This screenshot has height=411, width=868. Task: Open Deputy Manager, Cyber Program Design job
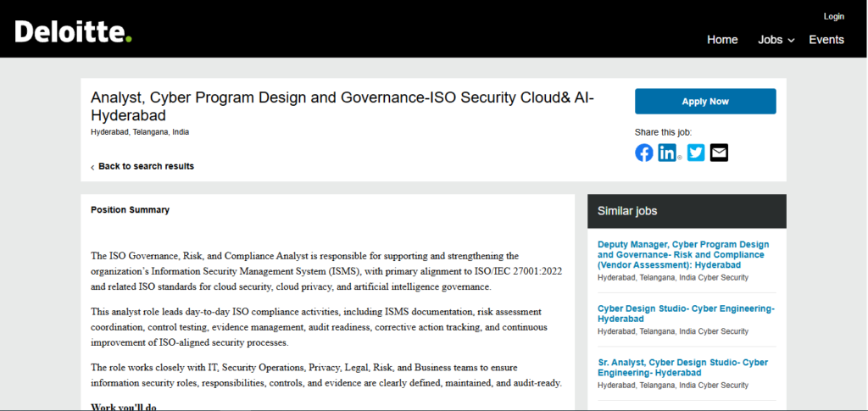(x=684, y=254)
